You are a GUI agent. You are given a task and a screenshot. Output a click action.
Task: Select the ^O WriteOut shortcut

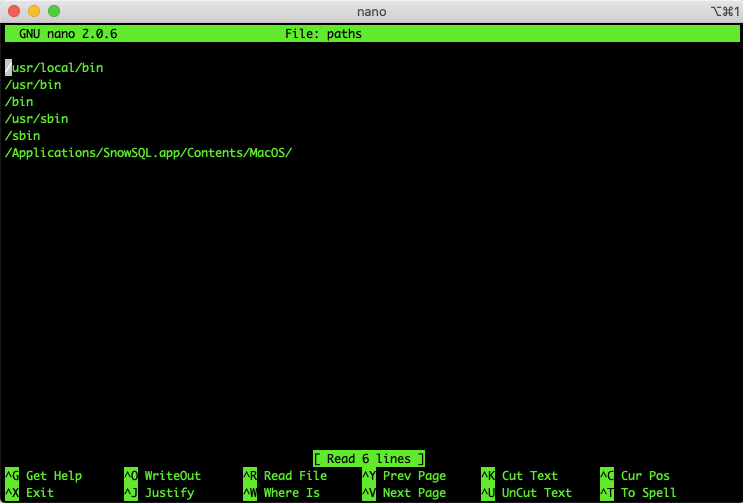(162, 476)
